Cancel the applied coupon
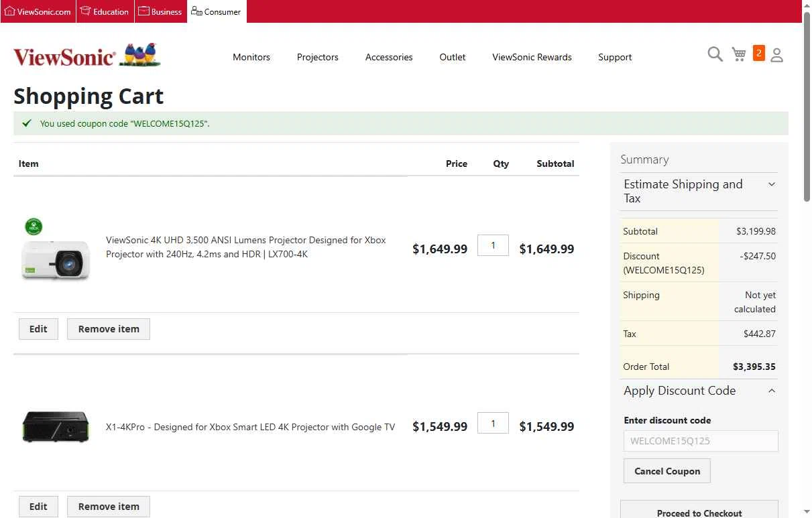Screen dimensions: 812x518 click(667, 471)
